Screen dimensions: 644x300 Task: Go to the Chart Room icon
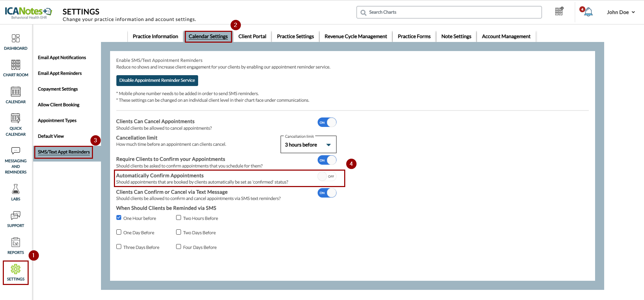pyautogui.click(x=16, y=65)
